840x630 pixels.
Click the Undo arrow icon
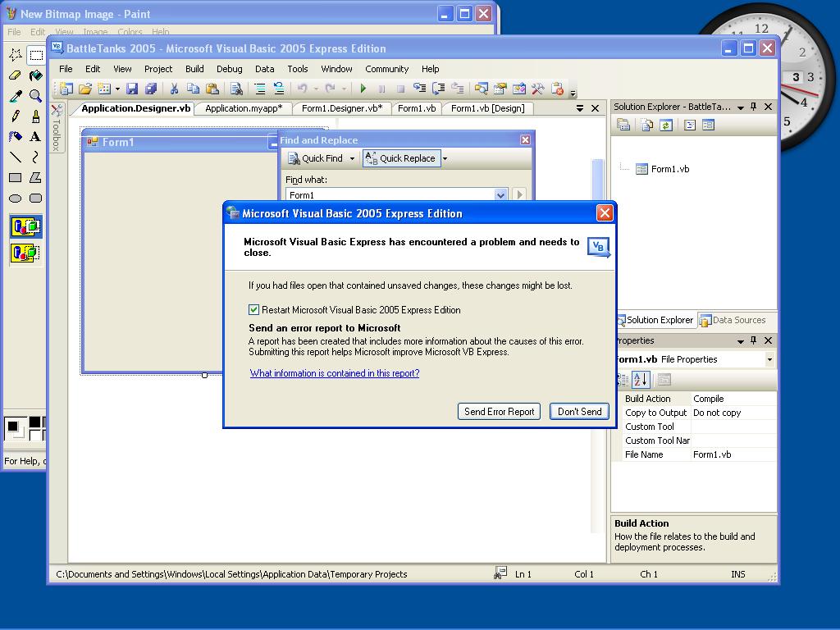(x=303, y=89)
